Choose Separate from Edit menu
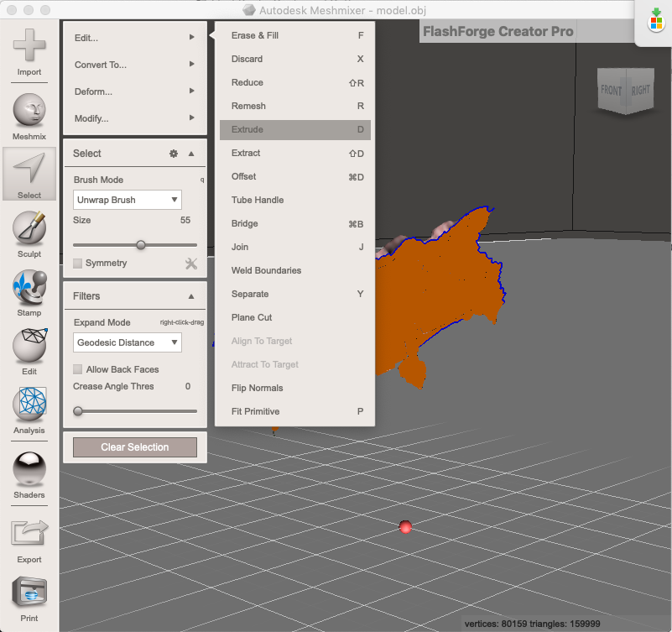 295,294
